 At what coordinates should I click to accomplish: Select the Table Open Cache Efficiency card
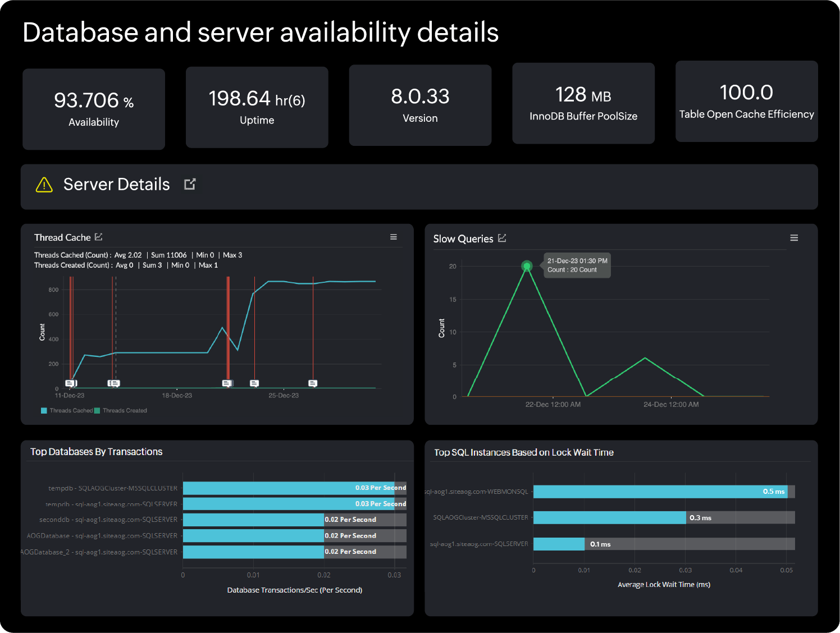pyautogui.click(x=746, y=102)
